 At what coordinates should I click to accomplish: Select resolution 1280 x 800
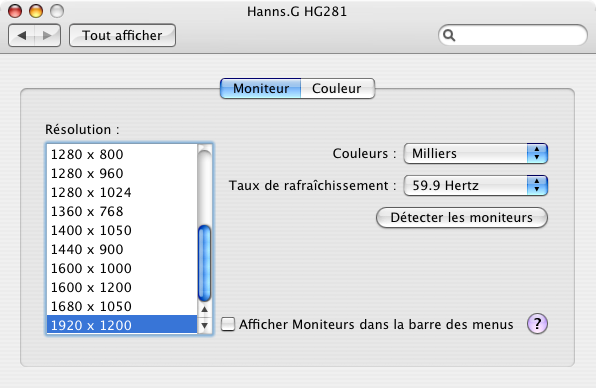[x=122, y=154]
